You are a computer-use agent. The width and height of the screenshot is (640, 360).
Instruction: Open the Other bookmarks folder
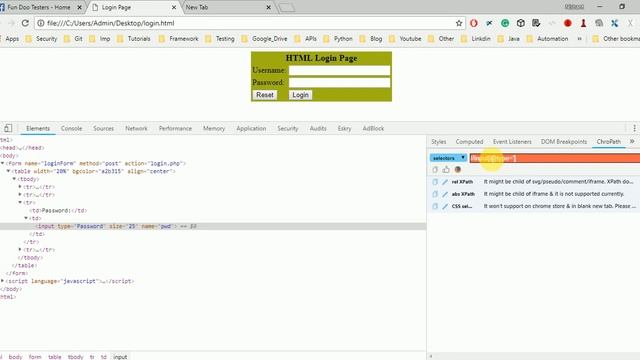pyautogui.click(x=616, y=39)
